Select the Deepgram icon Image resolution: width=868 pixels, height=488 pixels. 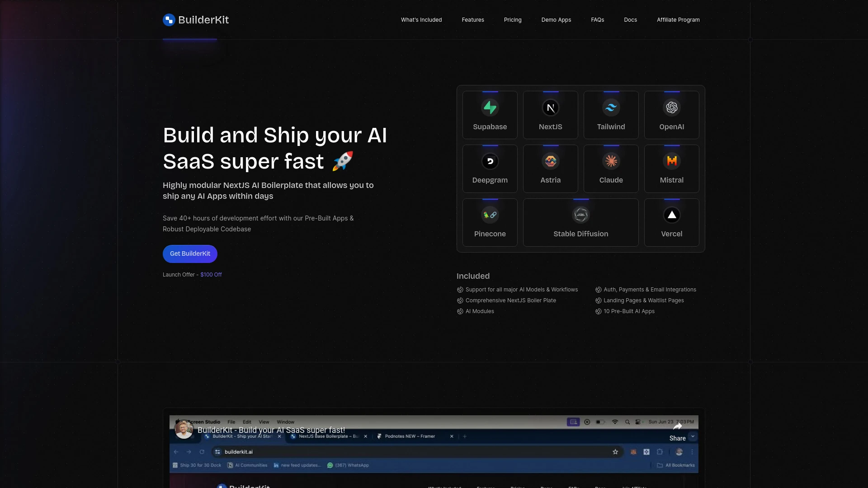coord(490,161)
